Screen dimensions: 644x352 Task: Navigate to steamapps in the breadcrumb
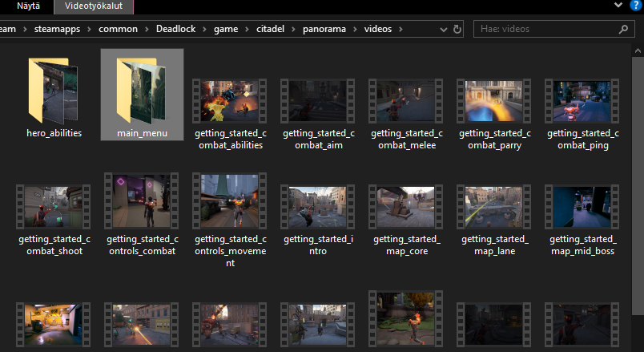[x=57, y=29]
